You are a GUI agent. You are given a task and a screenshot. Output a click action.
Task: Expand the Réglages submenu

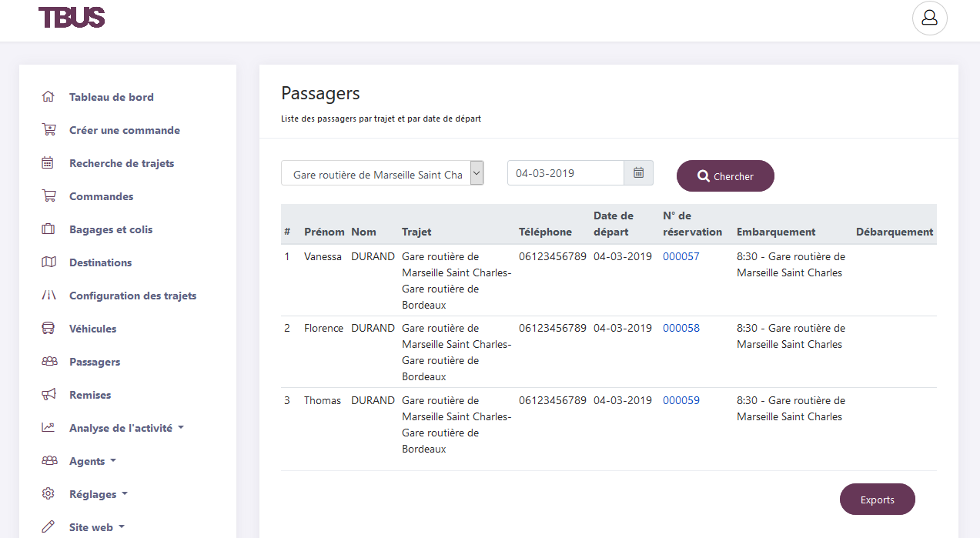pyautogui.click(x=98, y=494)
